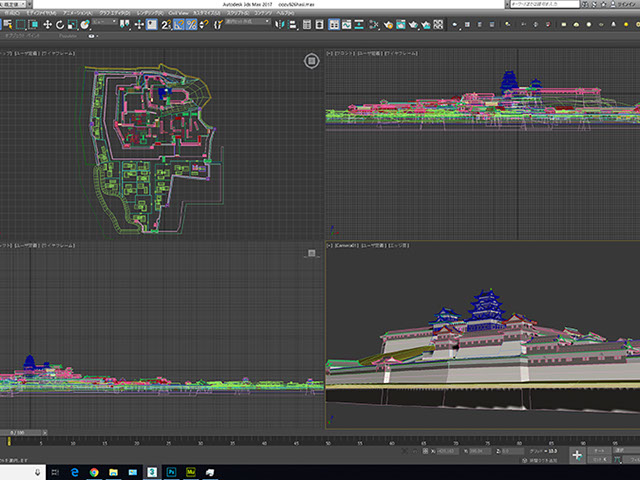The width and height of the screenshot is (640, 480).
Task: Click the search field in the title bar
Action: [x=545, y=4]
